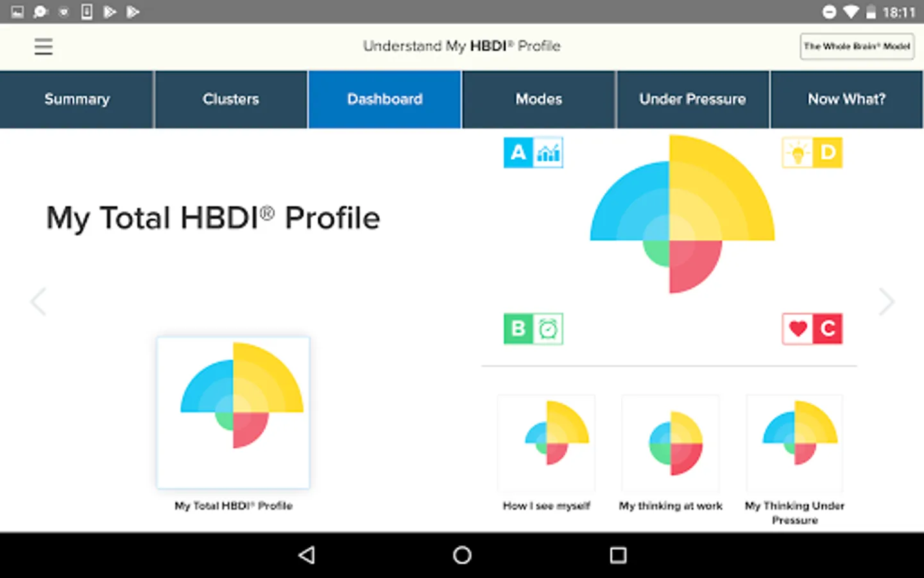Open the Modes tab
924x578 pixels.
pos(539,100)
